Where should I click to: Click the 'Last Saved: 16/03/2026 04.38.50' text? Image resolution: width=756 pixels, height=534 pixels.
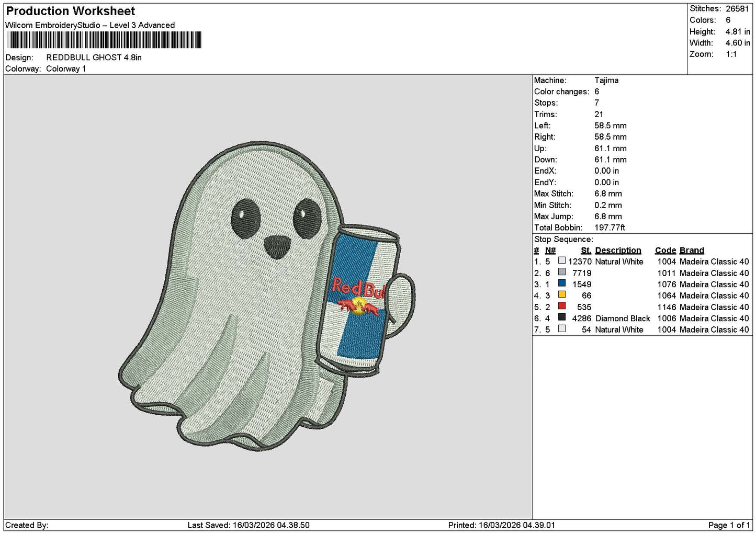click(x=249, y=525)
